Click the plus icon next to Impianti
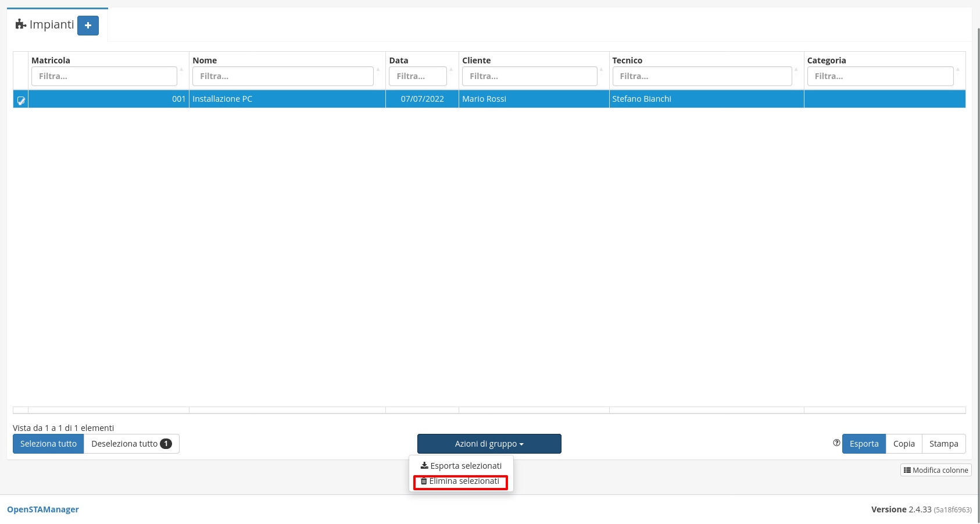980x524 pixels. 88,26
